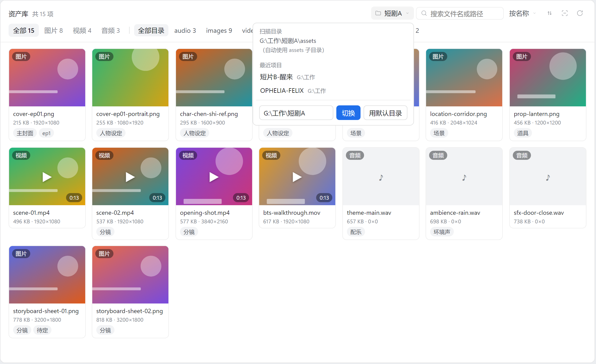The height and width of the screenshot is (364, 596).
Task: Click the search magnifier icon
Action: (x=424, y=13)
